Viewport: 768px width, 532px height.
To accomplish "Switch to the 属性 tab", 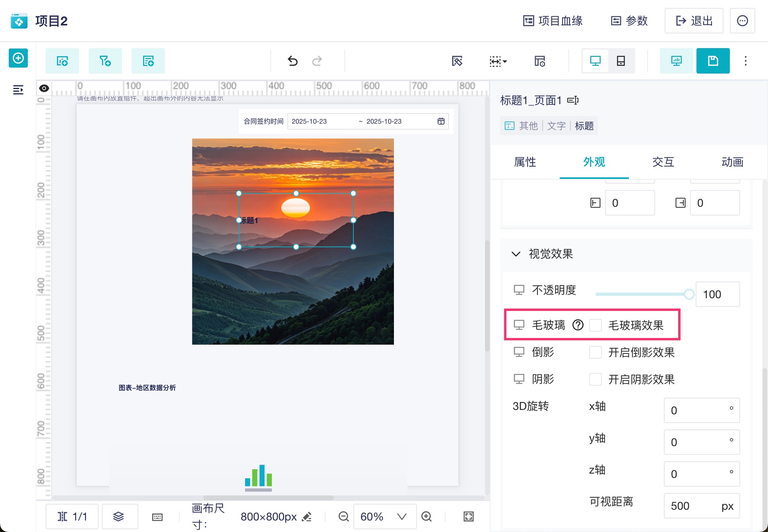I will pyautogui.click(x=525, y=162).
